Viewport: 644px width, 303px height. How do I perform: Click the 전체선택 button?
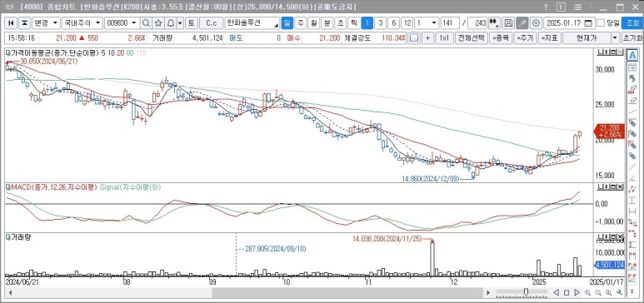472,38
